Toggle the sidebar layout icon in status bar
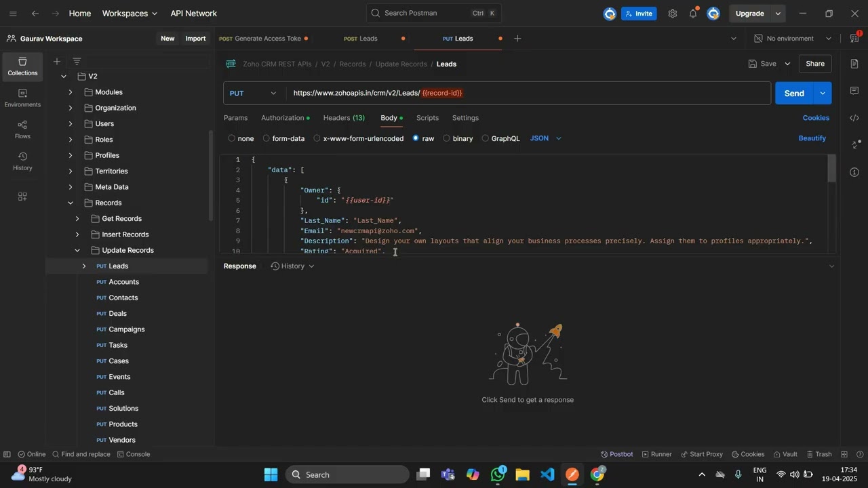The image size is (868, 488). point(7,454)
